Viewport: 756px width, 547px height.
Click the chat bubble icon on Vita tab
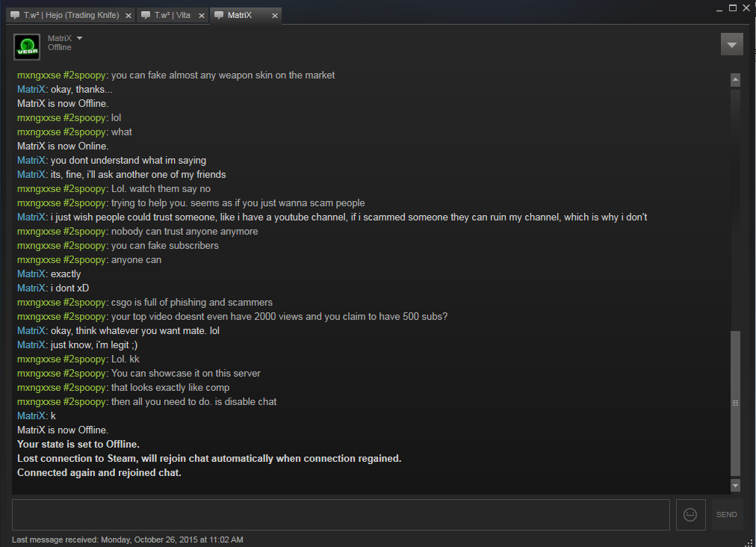tap(145, 15)
